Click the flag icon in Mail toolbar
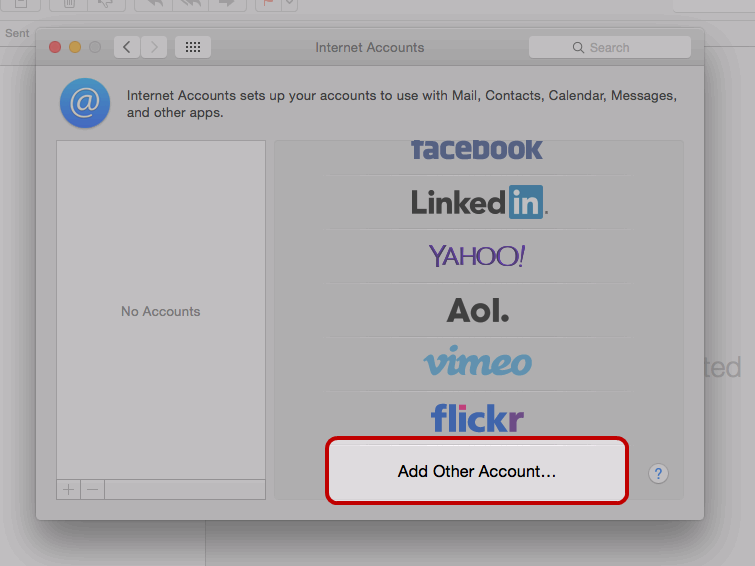This screenshot has width=755, height=566. point(268,4)
